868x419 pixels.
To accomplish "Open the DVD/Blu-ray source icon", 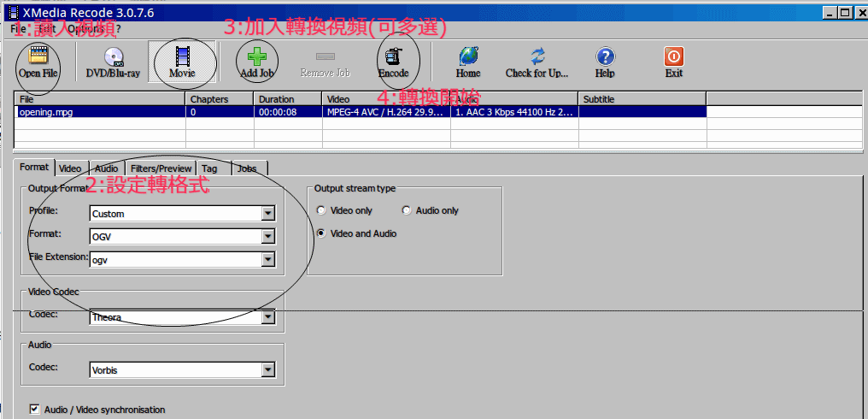I will click(x=113, y=56).
